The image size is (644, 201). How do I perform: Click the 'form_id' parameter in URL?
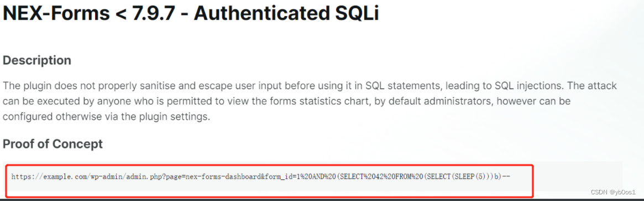(278, 177)
